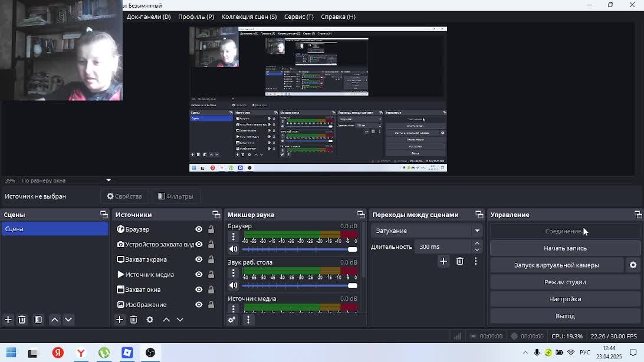Remove scene transition trash icon

click(x=459, y=261)
